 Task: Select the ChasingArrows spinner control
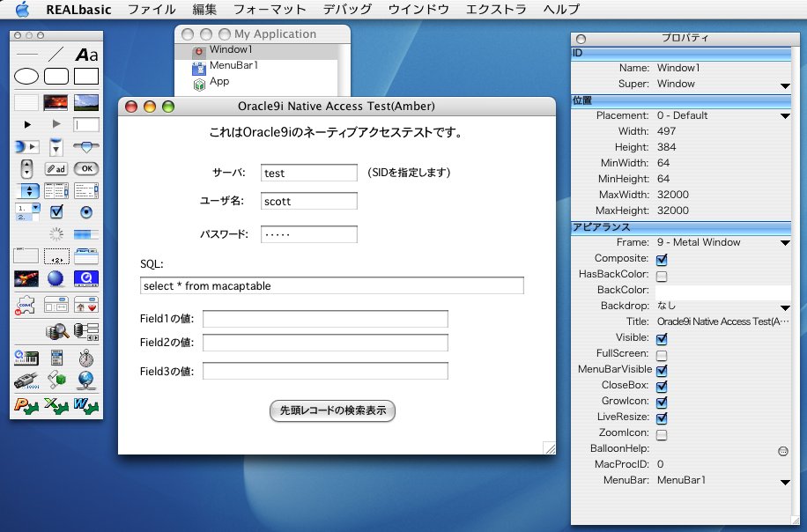tap(56, 234)
